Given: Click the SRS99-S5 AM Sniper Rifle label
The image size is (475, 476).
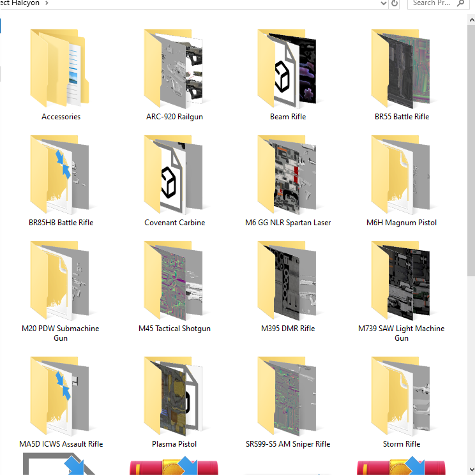Looking at the screenshot, I should [288, 444].
